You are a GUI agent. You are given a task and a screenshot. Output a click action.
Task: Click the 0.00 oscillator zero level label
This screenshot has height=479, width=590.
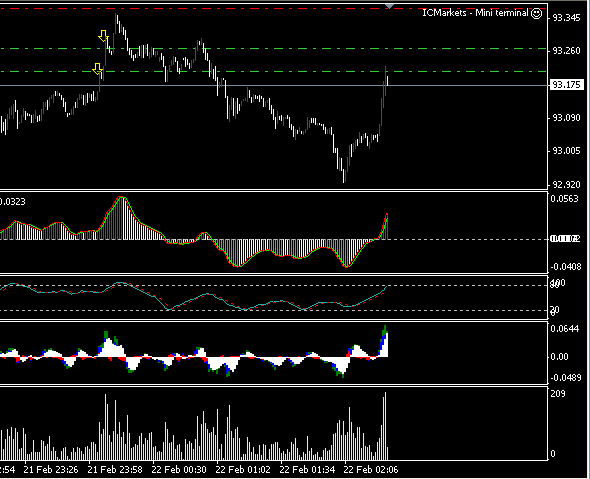coord(559,357)
